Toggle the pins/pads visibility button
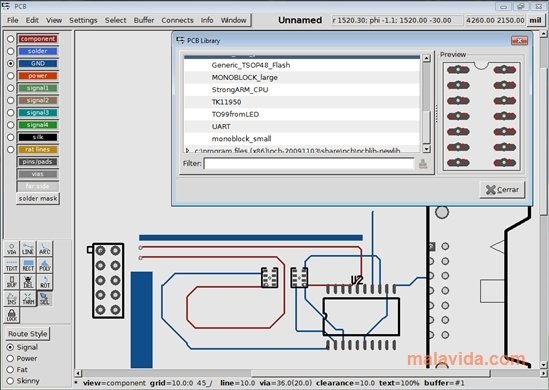This screenshot has width=549, height=390. (x=38, y=162)
